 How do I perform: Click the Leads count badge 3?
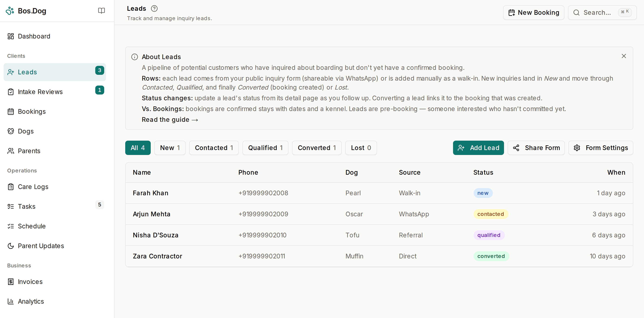(100, 70)
